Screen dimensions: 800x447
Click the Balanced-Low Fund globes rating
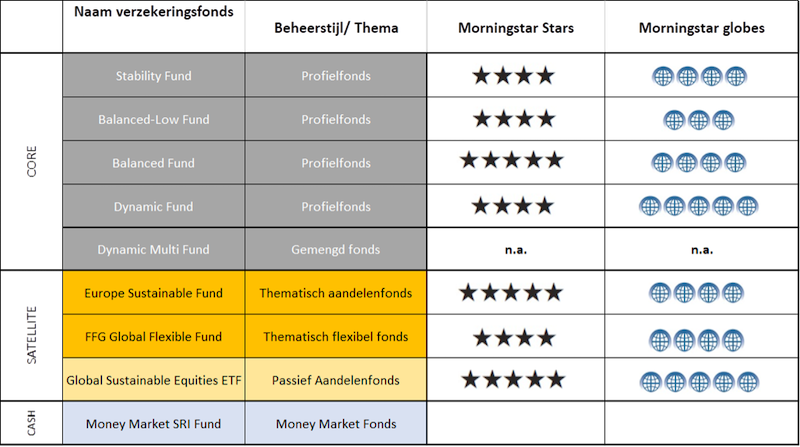pyautogui.click(x=698, y=120)
